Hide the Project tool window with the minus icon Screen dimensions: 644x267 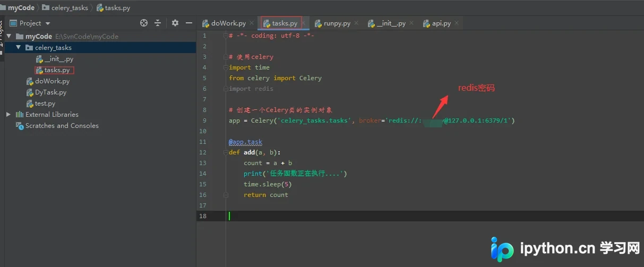[188, 23]
